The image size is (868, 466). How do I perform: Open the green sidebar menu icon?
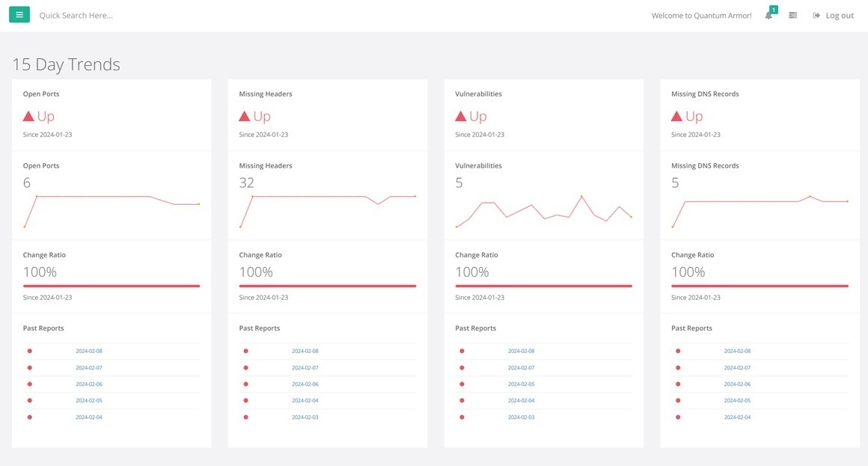tap(19, 14)
